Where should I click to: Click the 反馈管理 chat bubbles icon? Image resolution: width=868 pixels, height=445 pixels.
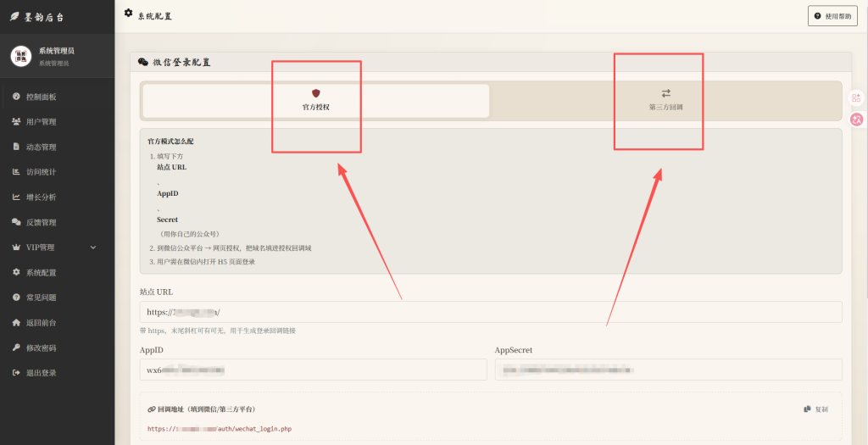(16, 222)
